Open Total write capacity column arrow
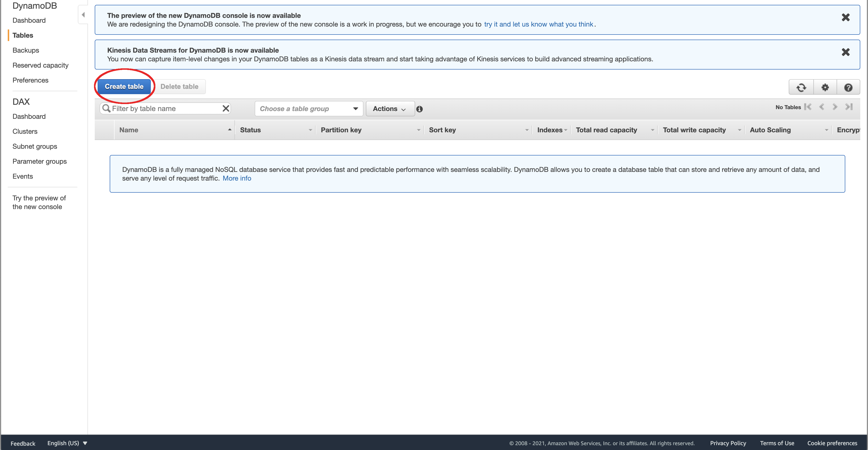The width and height of the screenshot is (868, 450). [x=739, y=130]
